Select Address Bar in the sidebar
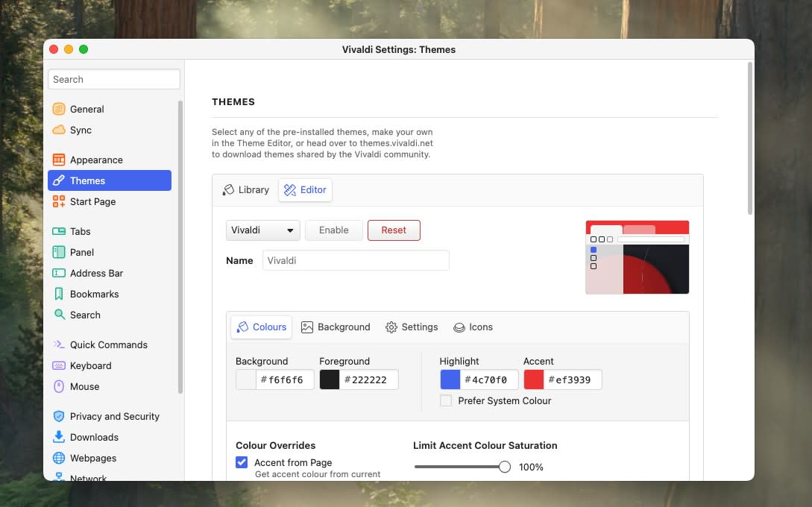Viewport: 812px width, 507px height. point(110,273)
